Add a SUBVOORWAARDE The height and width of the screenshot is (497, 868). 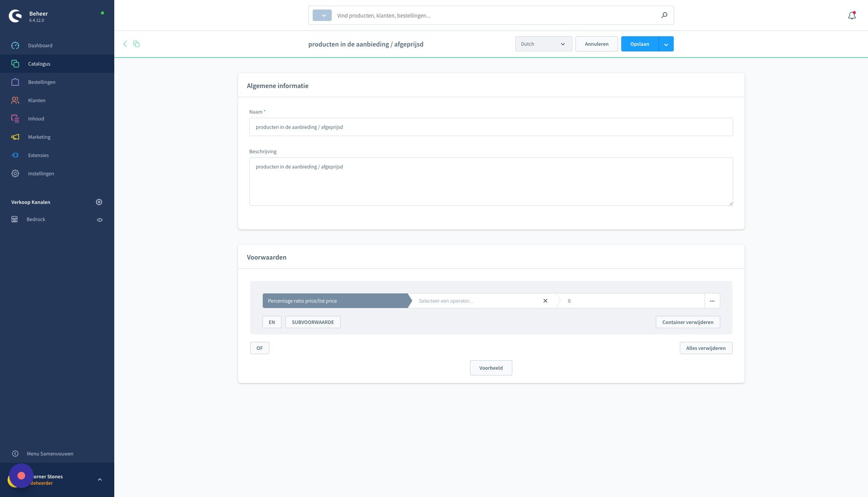[313, 322]
